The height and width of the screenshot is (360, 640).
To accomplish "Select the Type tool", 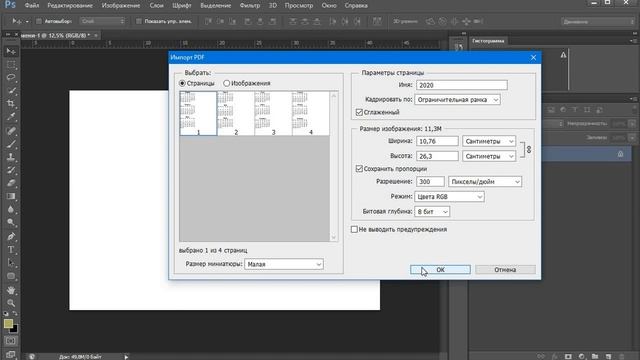I will [11, 249].
